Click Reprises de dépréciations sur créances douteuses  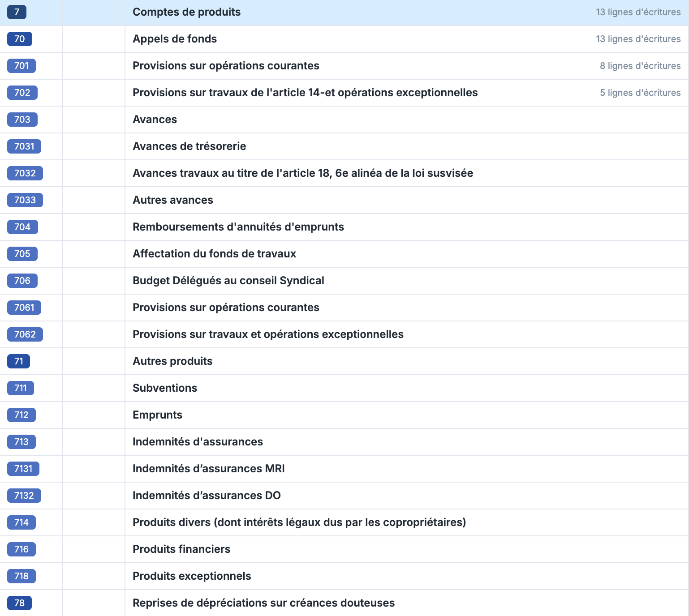[263, 603]
